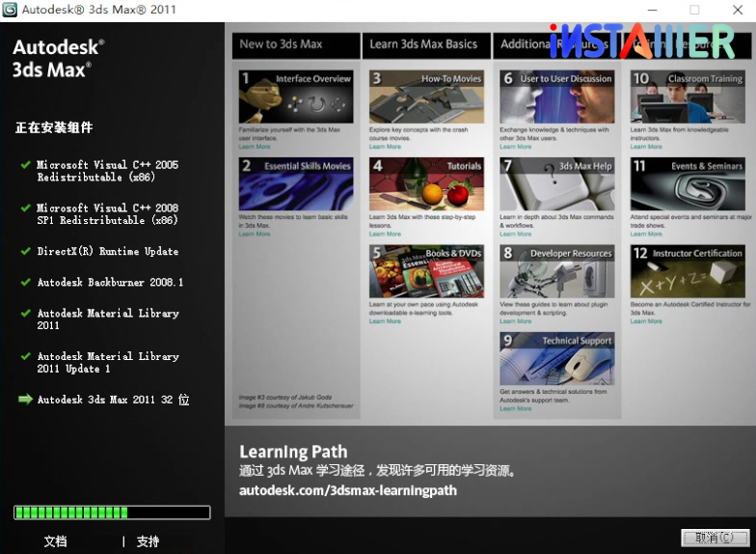Open the Developer Resources thumbnail
Viewport: 756px width, 554px height.
pos(557,271)
